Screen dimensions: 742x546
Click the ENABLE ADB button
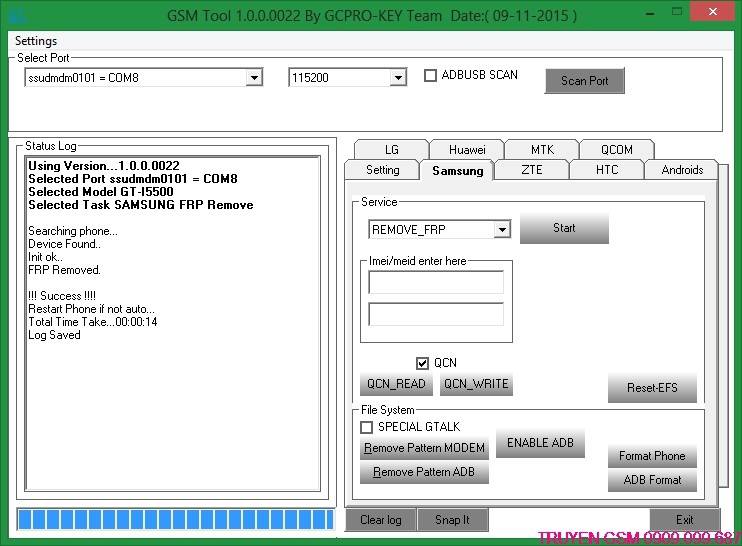540,443
